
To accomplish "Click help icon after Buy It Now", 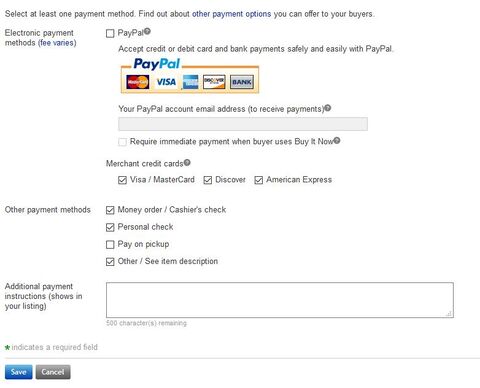I will [x=337, y=140].
